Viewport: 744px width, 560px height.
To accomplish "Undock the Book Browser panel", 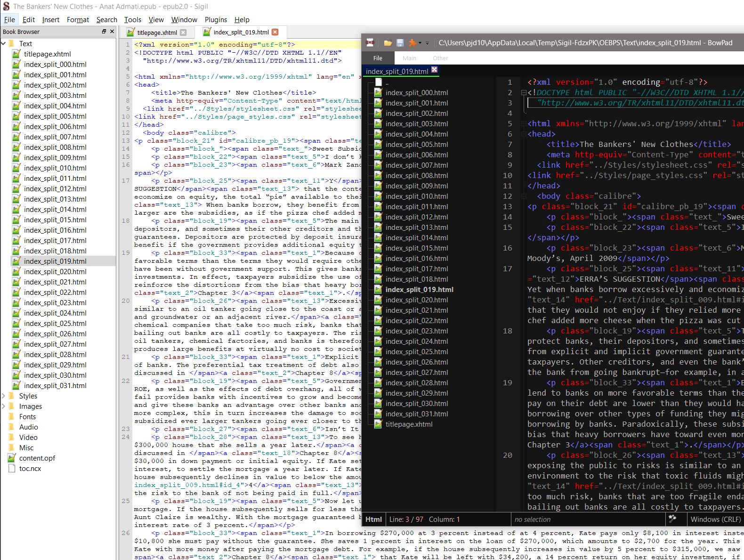I will (104, 32).
